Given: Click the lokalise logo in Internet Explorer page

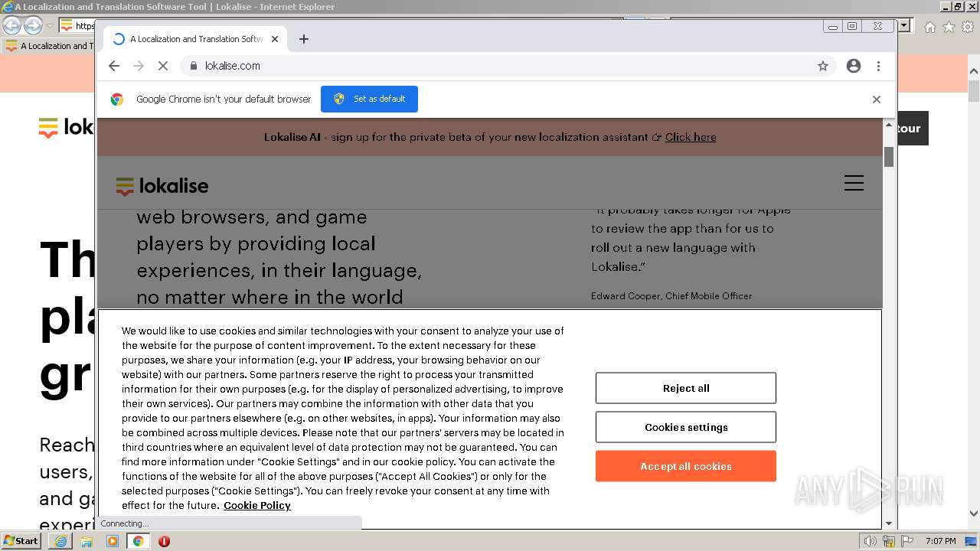Looking at the screenshot, I should 67,127.
